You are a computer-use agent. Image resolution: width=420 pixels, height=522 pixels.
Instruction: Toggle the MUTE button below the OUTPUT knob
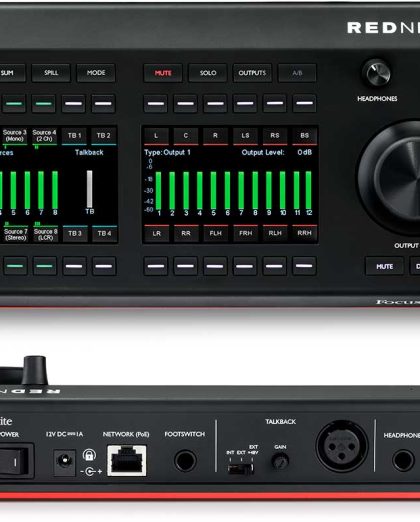[384, 266]
